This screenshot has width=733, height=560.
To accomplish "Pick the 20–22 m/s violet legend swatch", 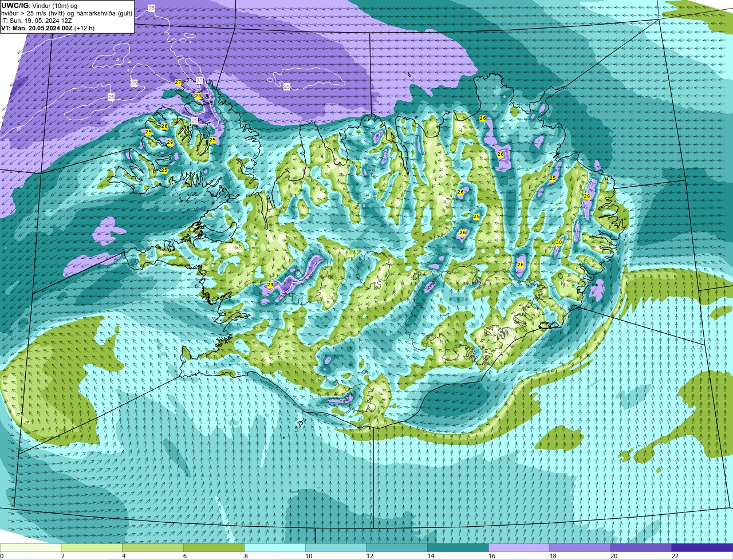I will pos(641,548).
